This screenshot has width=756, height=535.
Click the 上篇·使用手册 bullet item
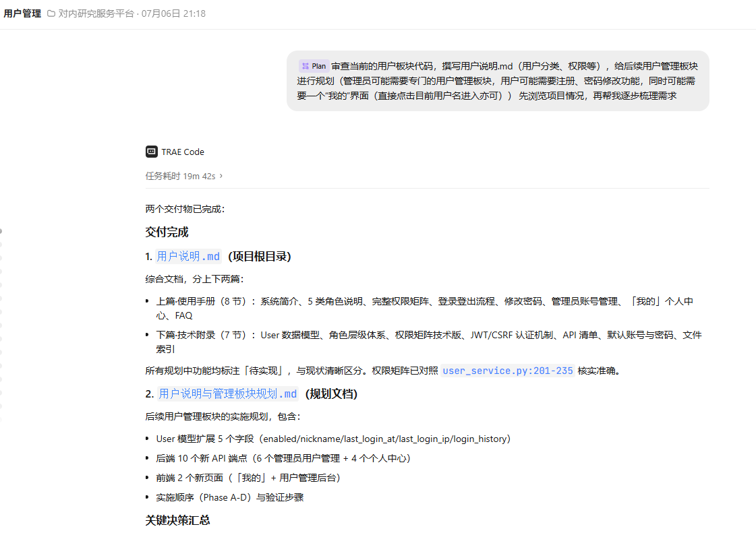point(424,308)
